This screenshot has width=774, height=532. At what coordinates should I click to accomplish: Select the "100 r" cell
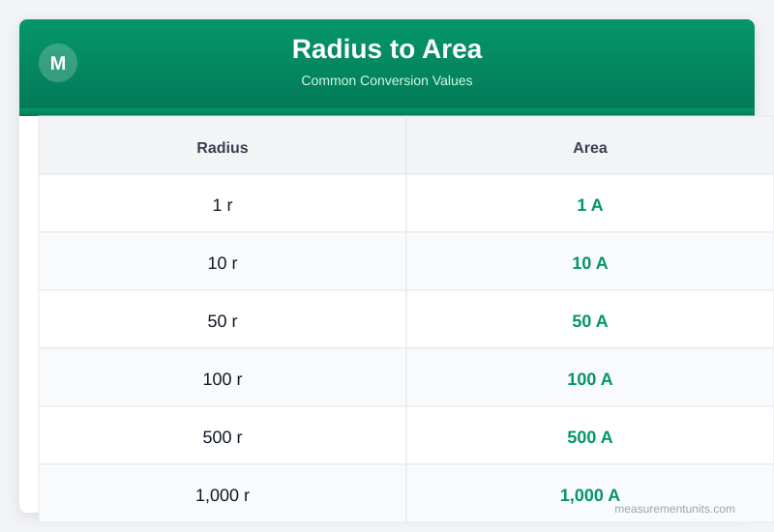223,377
